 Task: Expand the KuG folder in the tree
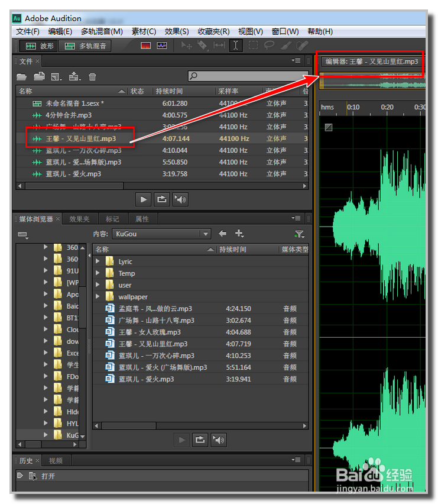46,435
